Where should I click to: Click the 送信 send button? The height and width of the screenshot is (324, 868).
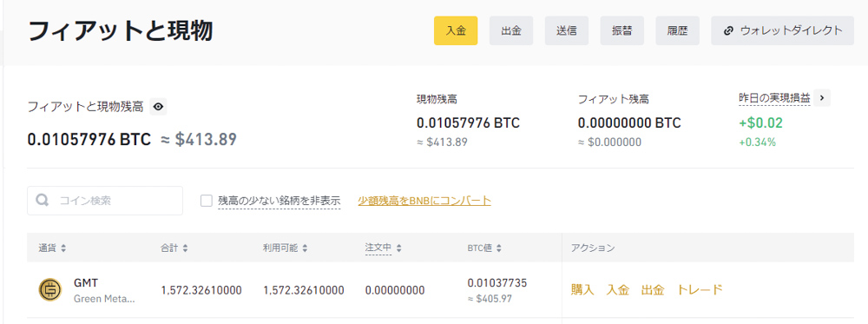pos(566,30)
